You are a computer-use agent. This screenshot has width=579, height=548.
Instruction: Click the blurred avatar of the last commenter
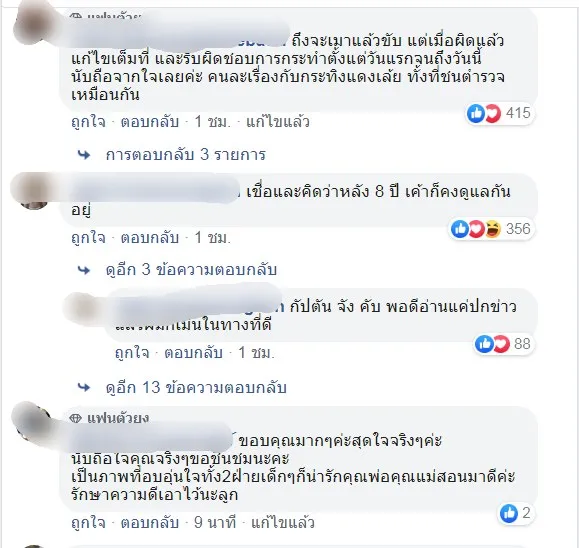point(33,422)
